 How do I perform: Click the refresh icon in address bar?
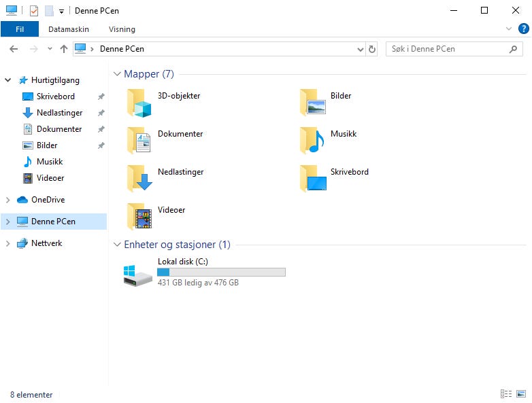coord(372,49)
